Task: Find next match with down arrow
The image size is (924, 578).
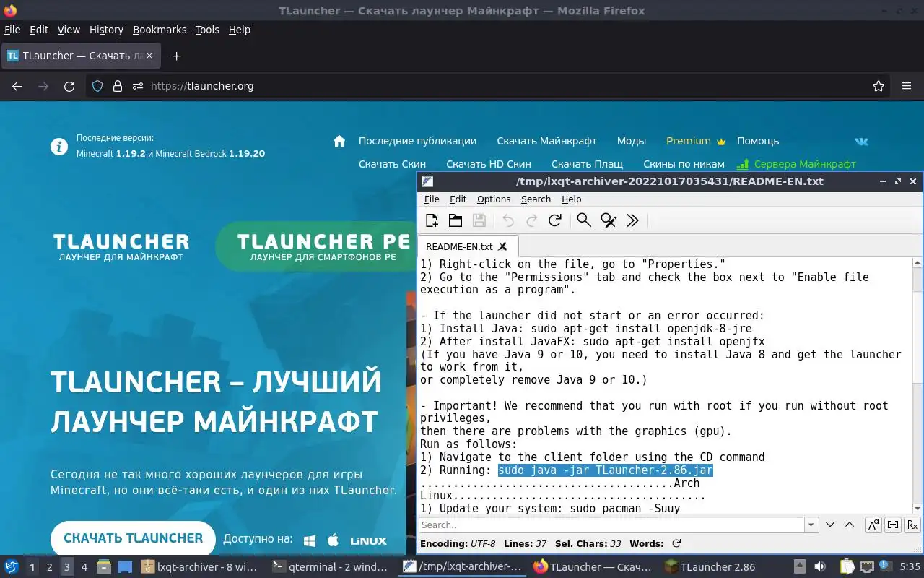Action: (x=830, y=525)
